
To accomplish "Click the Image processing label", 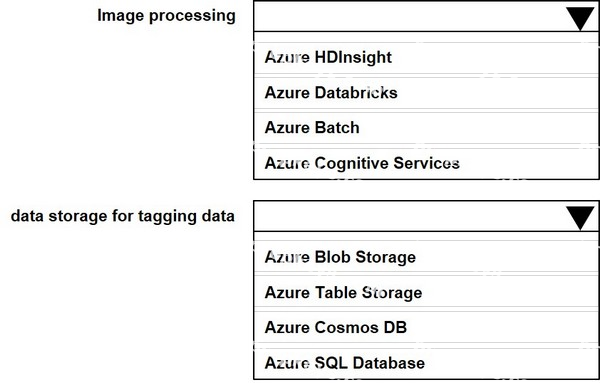I will point(166,16).
